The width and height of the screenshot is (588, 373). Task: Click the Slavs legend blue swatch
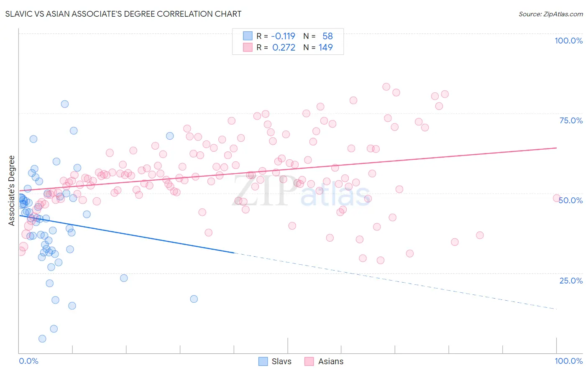coord(263,361)
